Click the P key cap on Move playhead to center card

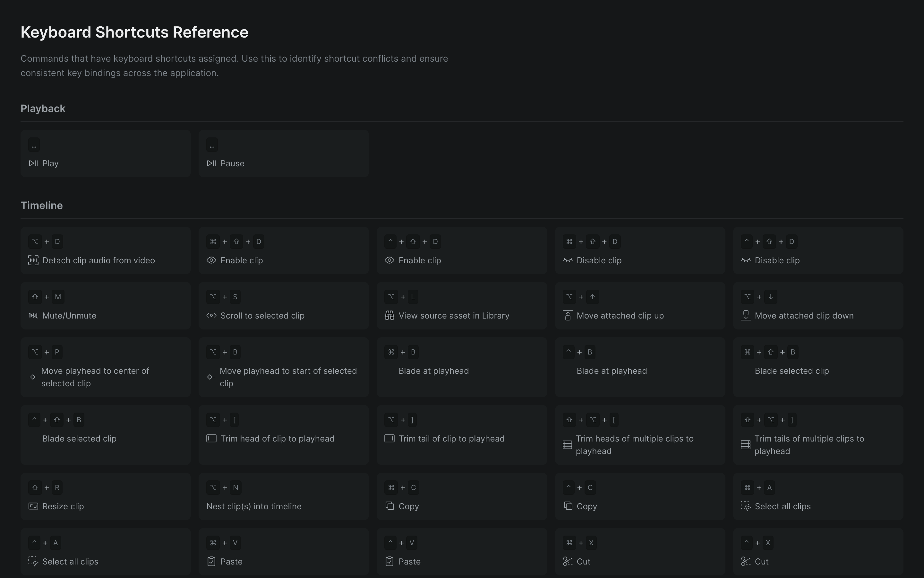[57, 352]
